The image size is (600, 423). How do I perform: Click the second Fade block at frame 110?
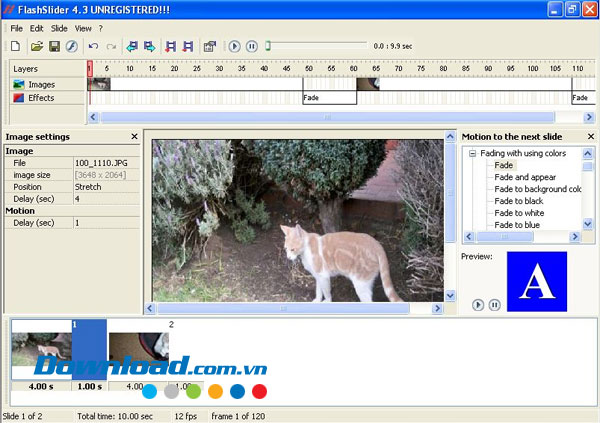pyautogui.click(x=584, y=98)
